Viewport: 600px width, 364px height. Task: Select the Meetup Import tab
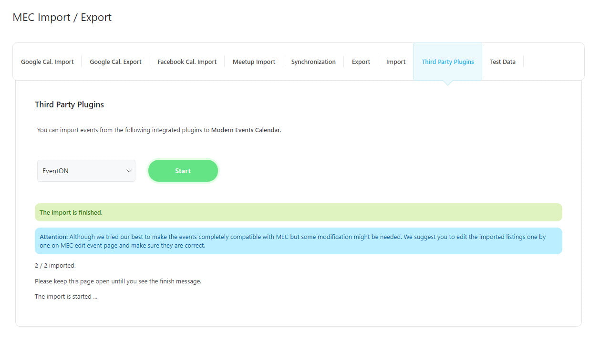[254, 62]
